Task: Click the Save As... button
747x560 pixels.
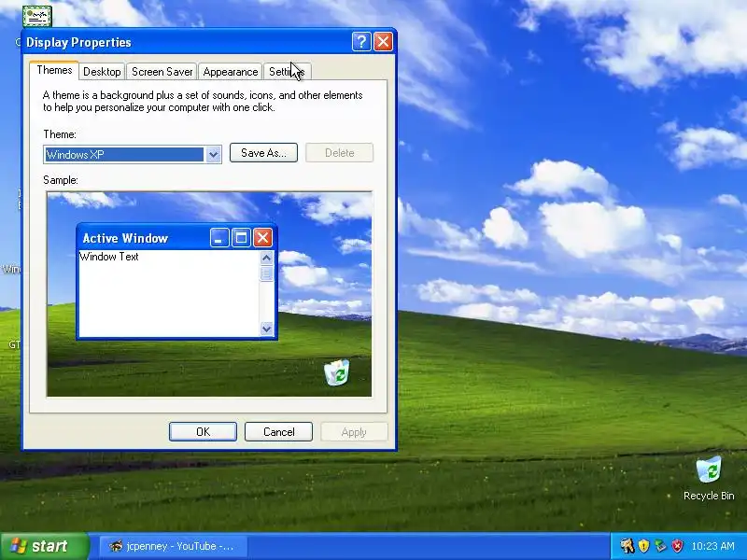Action: 263,153
